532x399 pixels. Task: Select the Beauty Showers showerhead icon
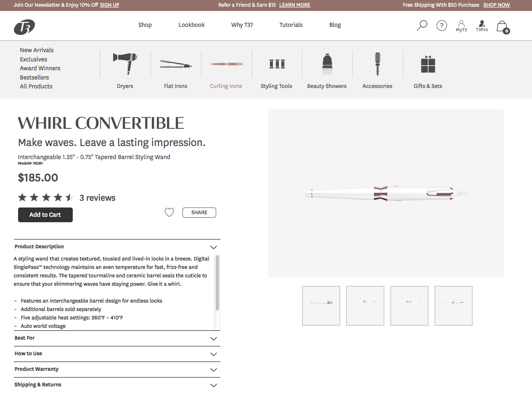327,64
